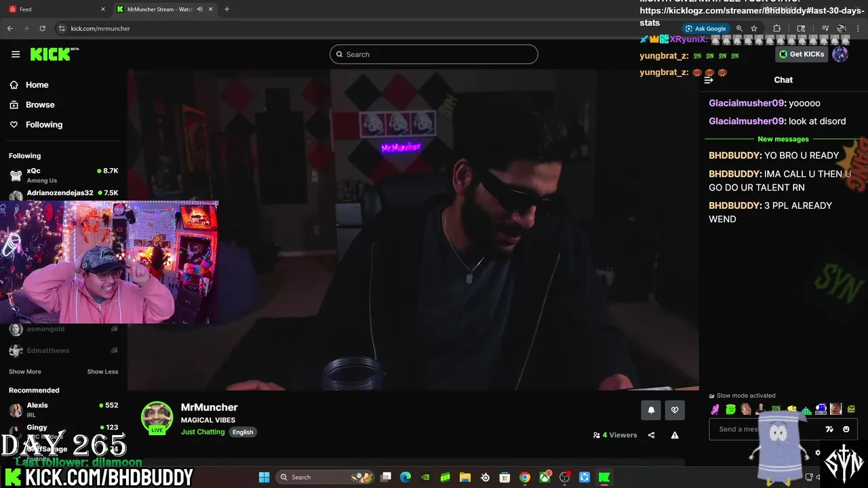Insert the square portrait face emote
The width and height of the screenshot is (868, 488).
(836, 409)
